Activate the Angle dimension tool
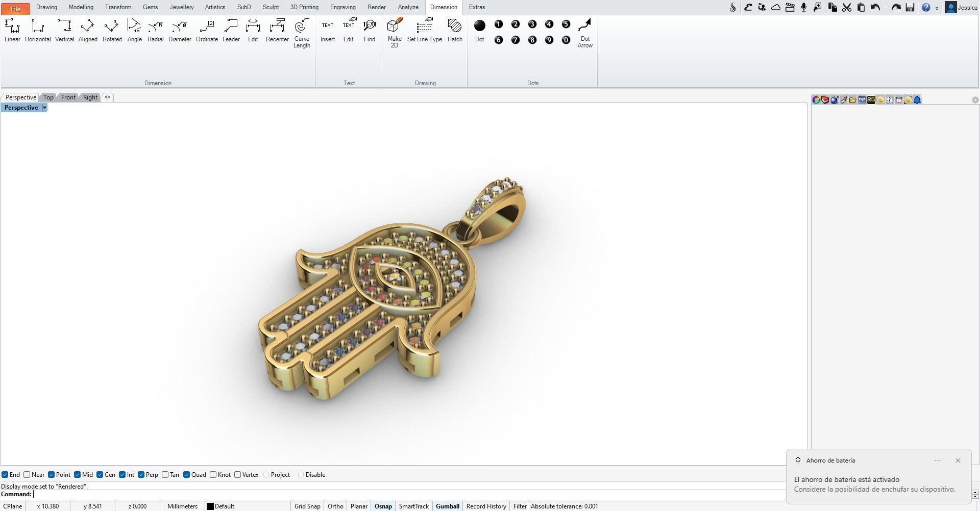This screenshot has height=511, width=980. (134, 31)
